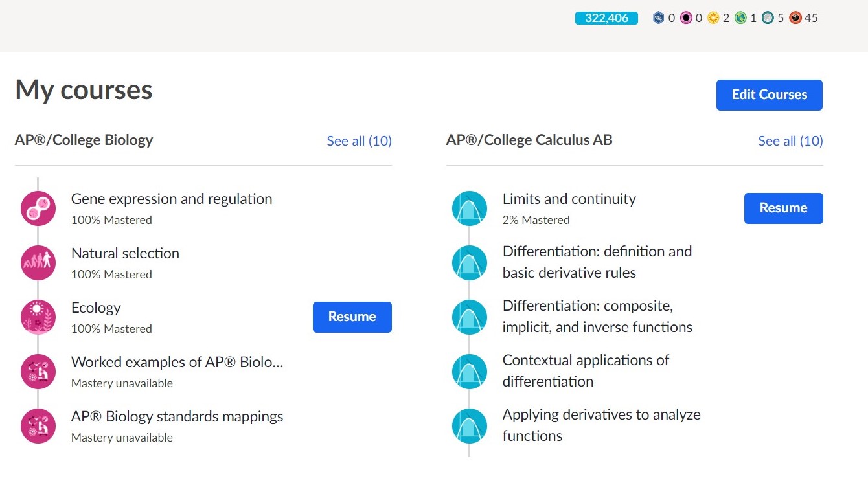This screenshot has height=483, width=868.
Task: Resume the Ecology unit
Action: click(x=352, y=317)
